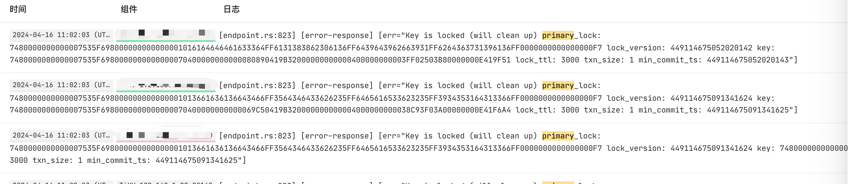
Task: Click the first row's green-underlined component tag
Action: 165,35
